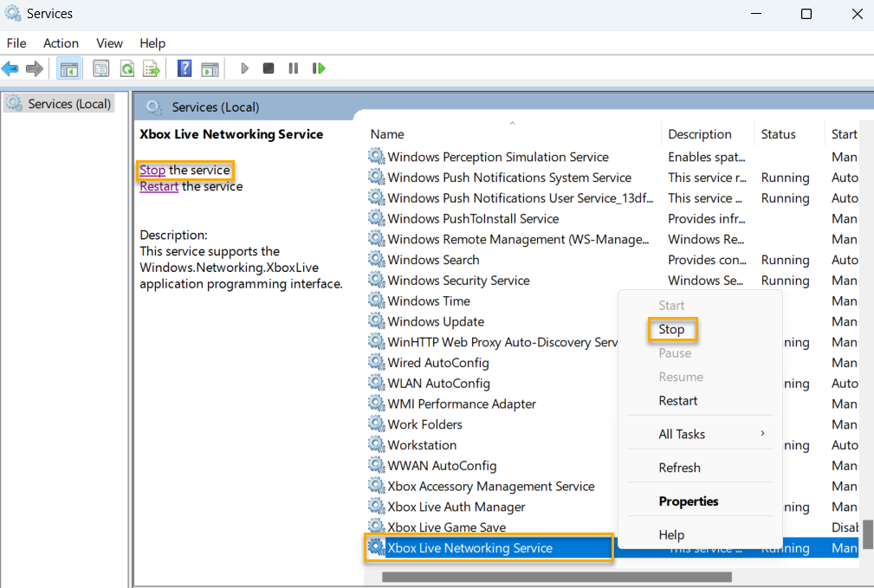Click the Export List toolbar icon
Image resolution: width=874 pixels, height=588 pixels.
click(x=149, y=68)
